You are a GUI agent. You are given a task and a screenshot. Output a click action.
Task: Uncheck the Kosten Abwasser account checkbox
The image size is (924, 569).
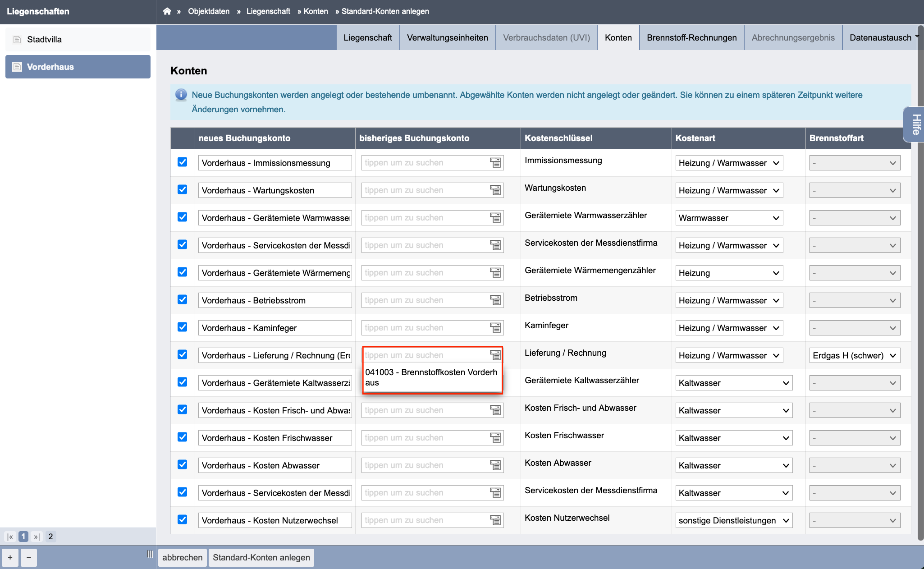coord(182,464)
